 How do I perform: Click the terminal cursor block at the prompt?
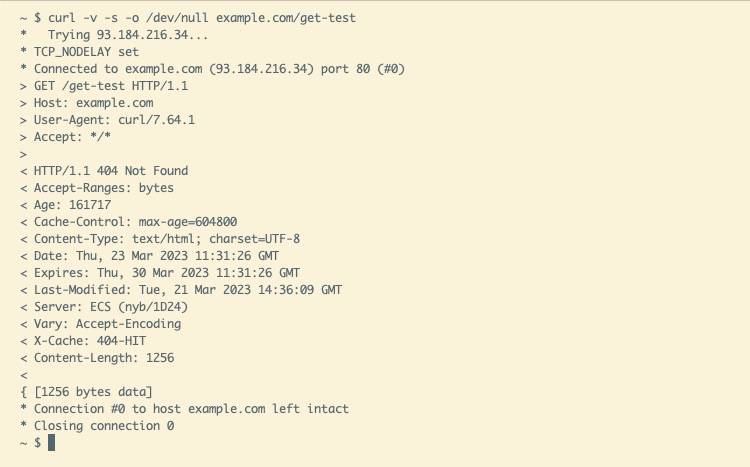click(52, 443)
